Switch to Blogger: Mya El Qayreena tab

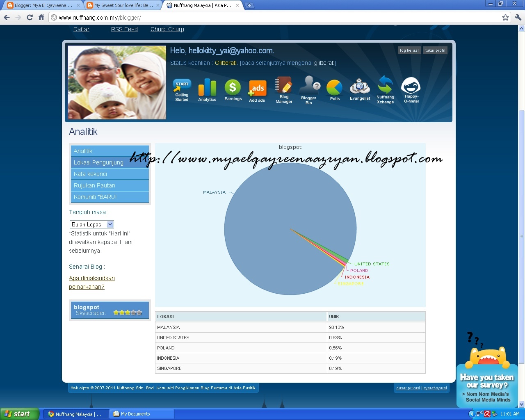[43, 5]
